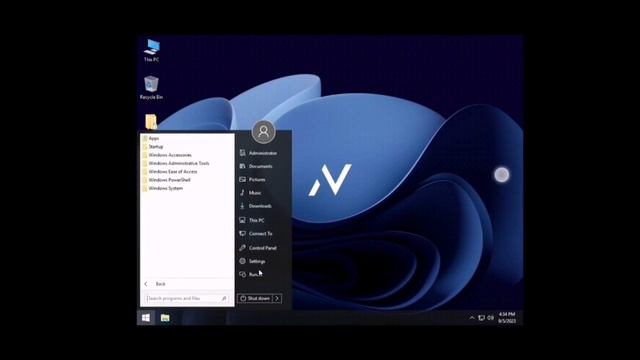
Task: Click the Settings gear icon
Action: (x=242, y=261)
